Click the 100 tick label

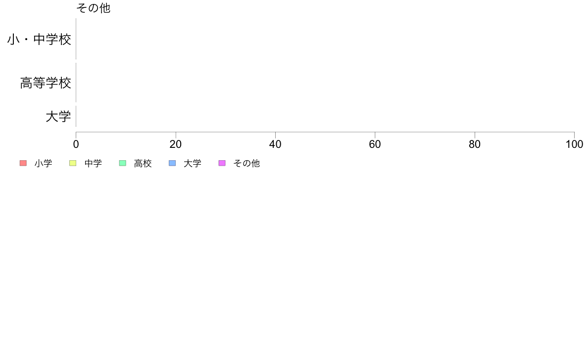[x=575, y=144]
